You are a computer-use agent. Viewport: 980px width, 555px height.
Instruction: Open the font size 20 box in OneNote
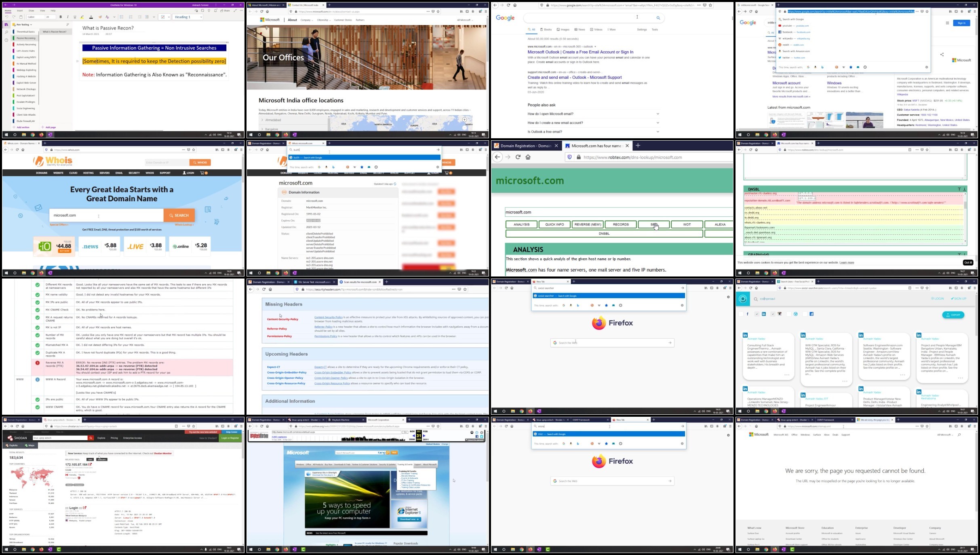click(x=50, y=17)
